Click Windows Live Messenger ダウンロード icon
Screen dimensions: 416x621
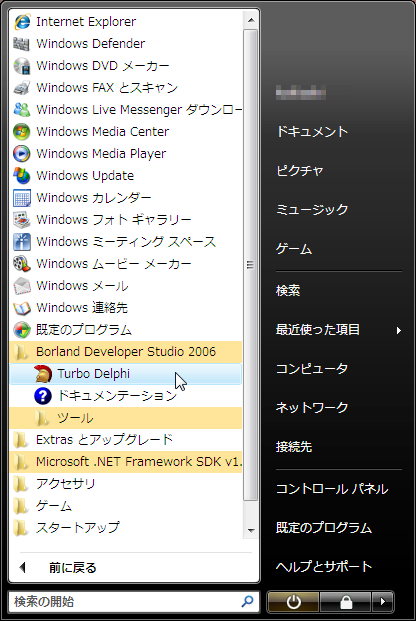(21, 110)
